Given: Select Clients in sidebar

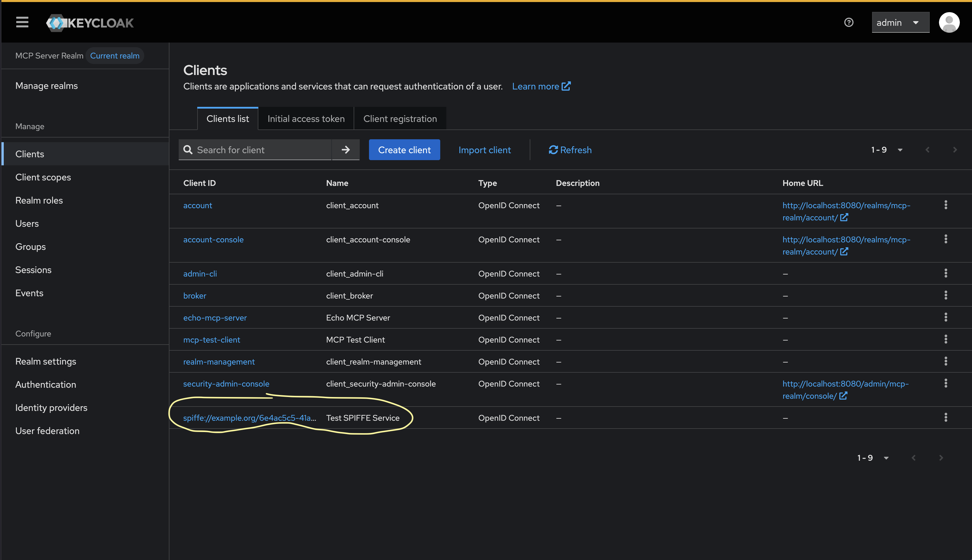Looking at the screenshot, I should pos(85,154).
